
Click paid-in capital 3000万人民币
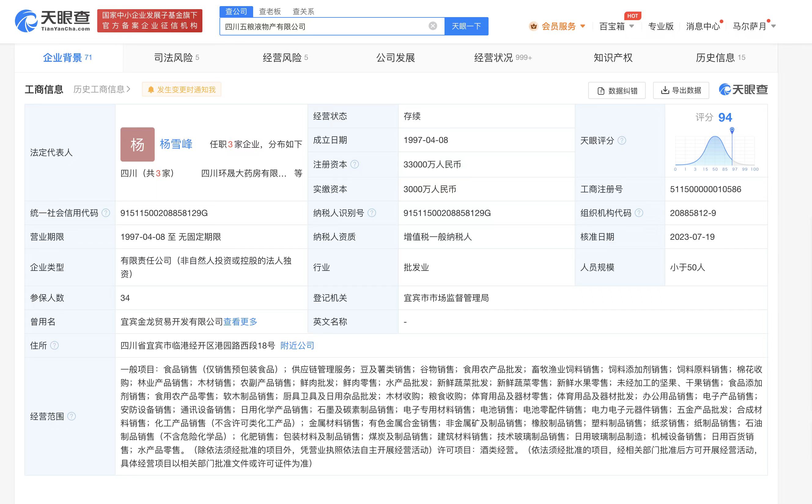click(x=430, y=189)
